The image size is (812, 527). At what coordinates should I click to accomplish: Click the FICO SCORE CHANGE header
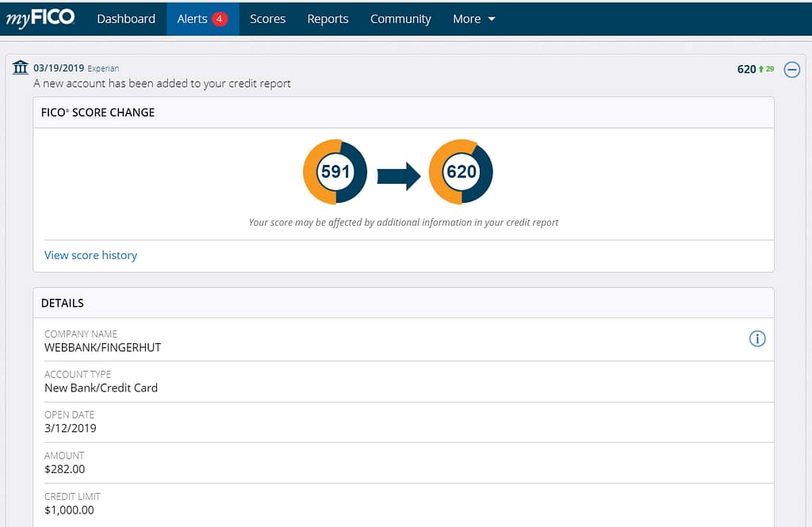tap(98, 113)
